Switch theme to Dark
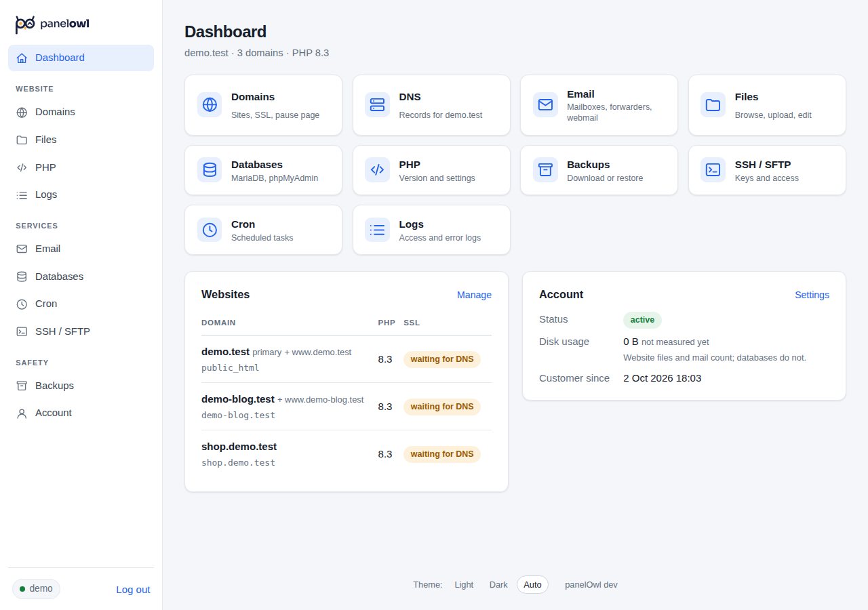This screenshot has width=868, height=610. click(498, 584)
